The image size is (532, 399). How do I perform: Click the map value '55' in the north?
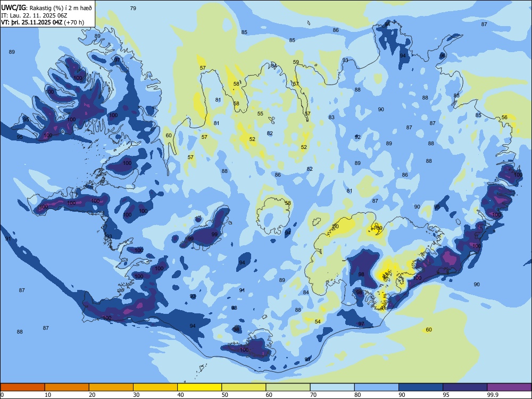(x=260, y=114)
